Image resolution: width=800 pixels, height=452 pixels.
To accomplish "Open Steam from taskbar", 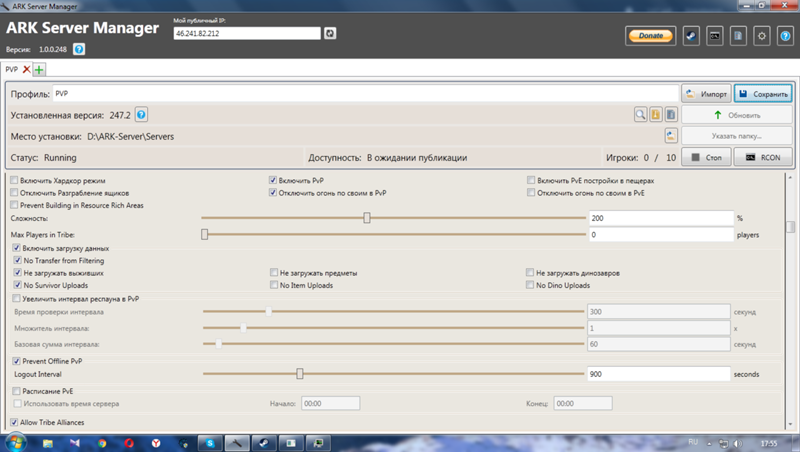I will pos(264,443).
